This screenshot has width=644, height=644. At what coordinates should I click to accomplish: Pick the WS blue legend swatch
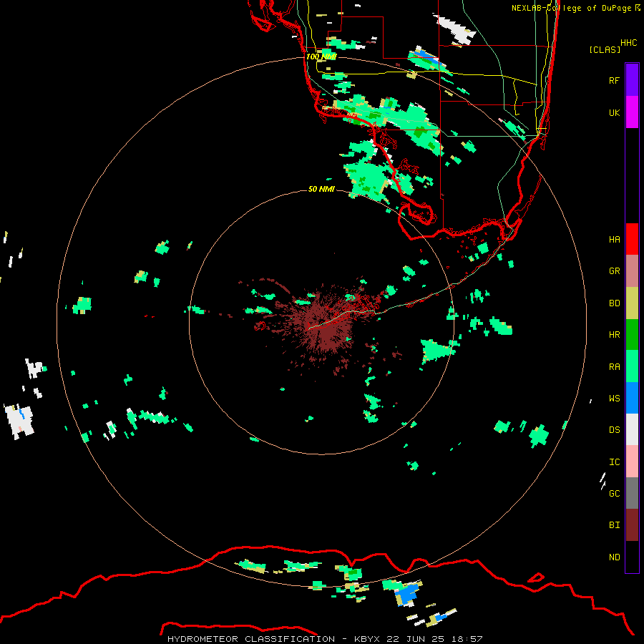pos(632,398)
